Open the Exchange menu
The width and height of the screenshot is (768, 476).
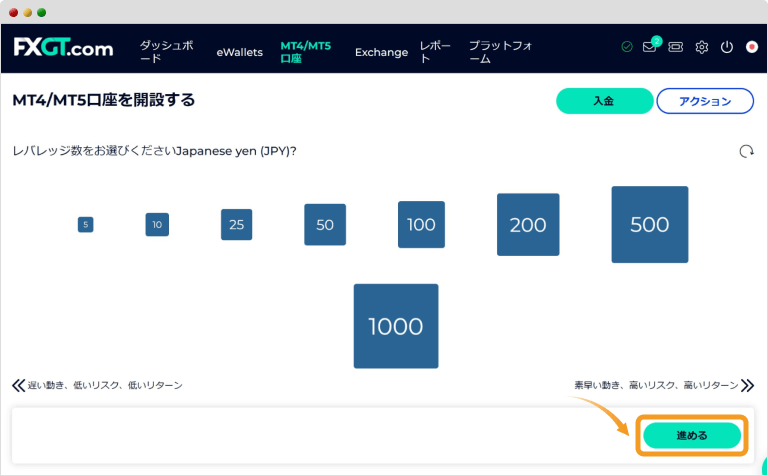(x=382, y=52)
